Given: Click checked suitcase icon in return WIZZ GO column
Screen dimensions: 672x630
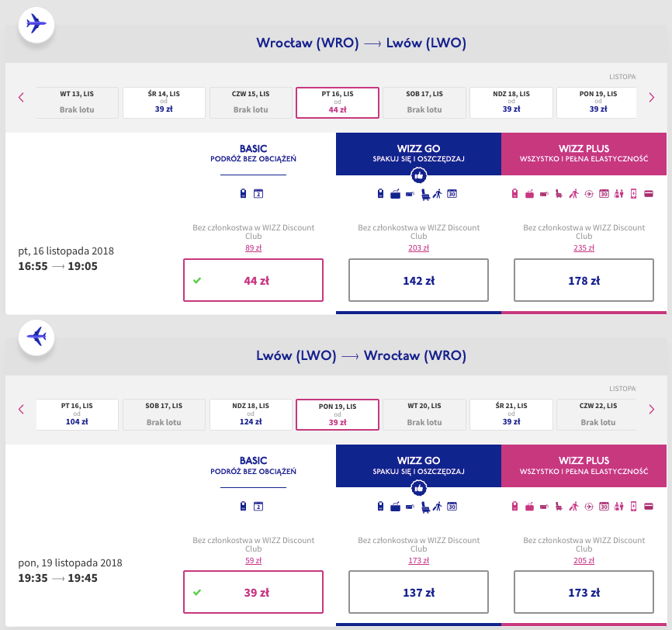Looking at the screenshot, I should pyautogui.click(x=395, y=507).
